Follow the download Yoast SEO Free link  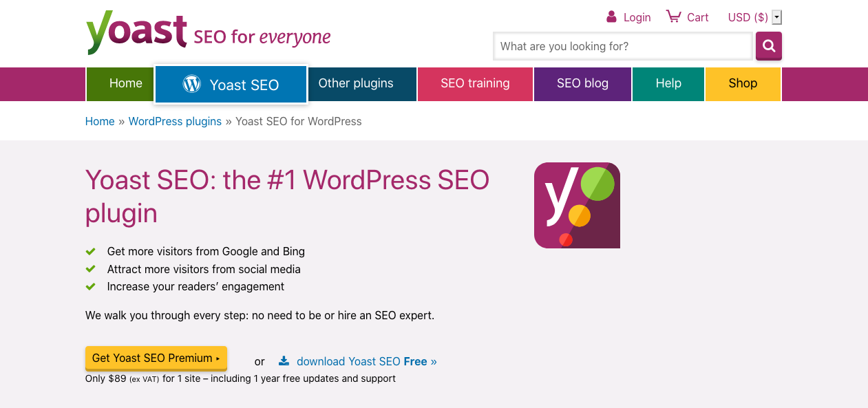[366, 361]
